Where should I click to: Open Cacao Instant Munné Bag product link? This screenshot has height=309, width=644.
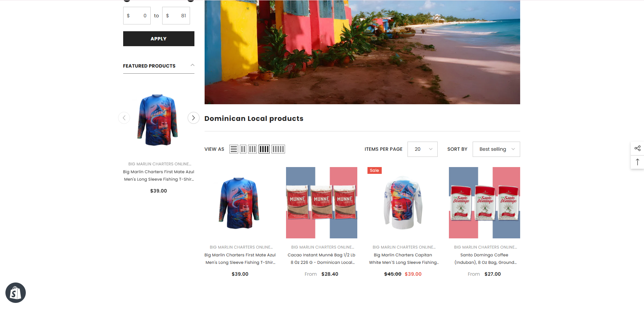322,259
